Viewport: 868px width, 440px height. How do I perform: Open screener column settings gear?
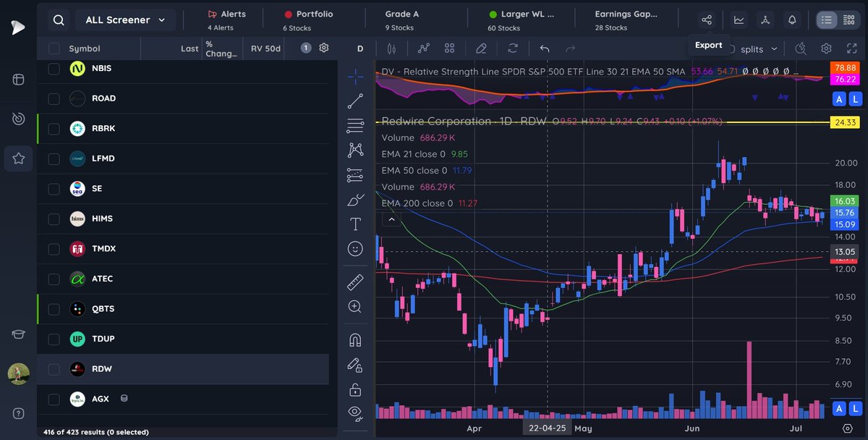click(x=324, y=48)
